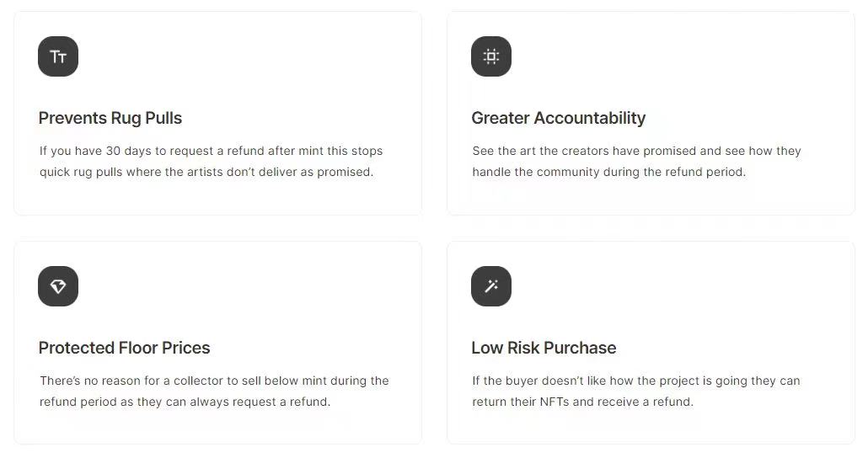Select the Protected Floor Prices heading

[124, 348]
